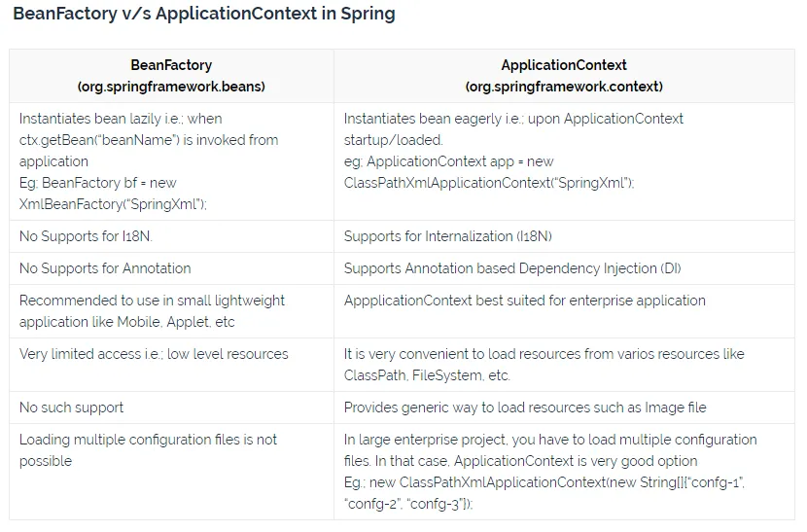Click the ClassPathXmlApplicationContext("SpringXml") example line

click(489, 184)
